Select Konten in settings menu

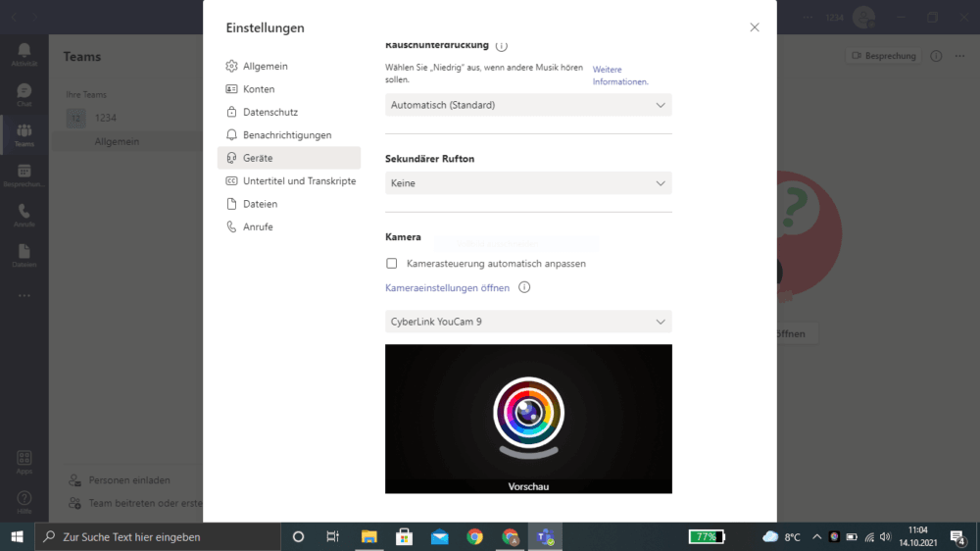pyautogui.click(x=289, y=89)
